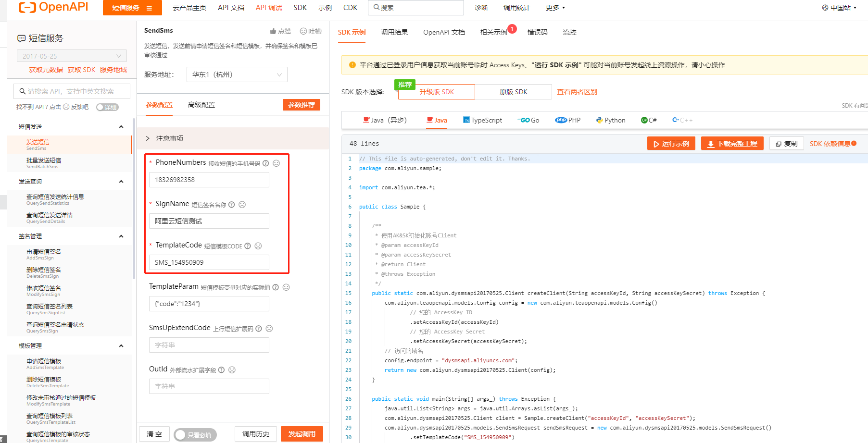Expand the 注意事项 section
This screenshot has height=443, width=868.
tap(233, 138)
